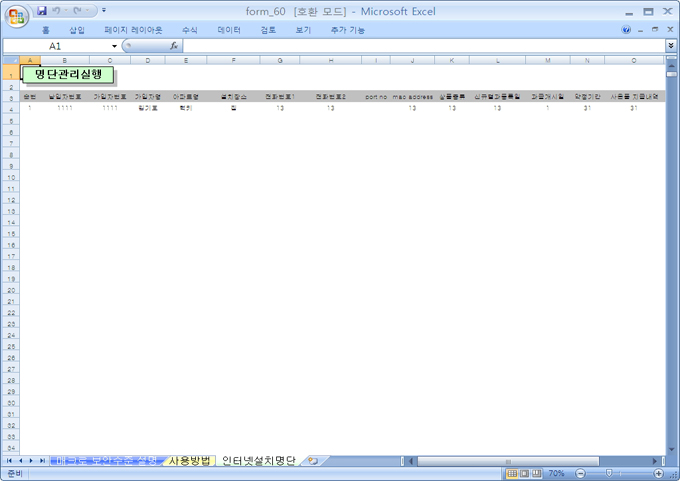The image size is (680, 481).
Task: Switch to 인터넷설치명단 sheet tab
Action: [258, 461]
